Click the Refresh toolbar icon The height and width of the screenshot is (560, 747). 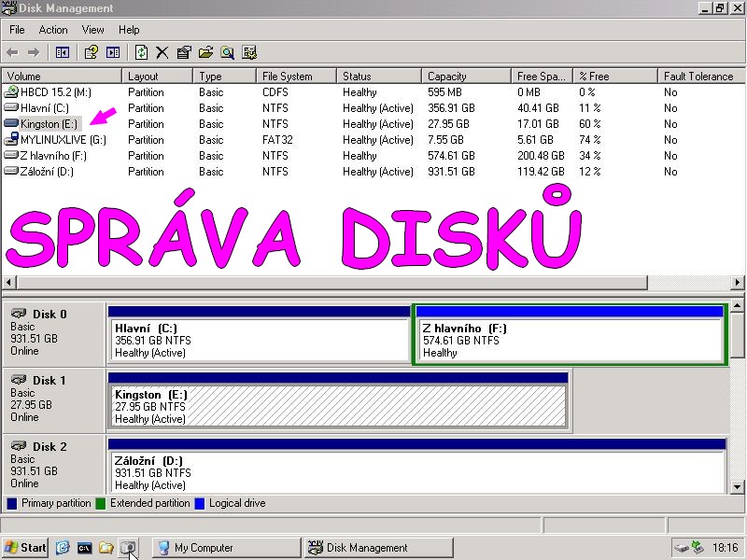(x=141, y=52)
